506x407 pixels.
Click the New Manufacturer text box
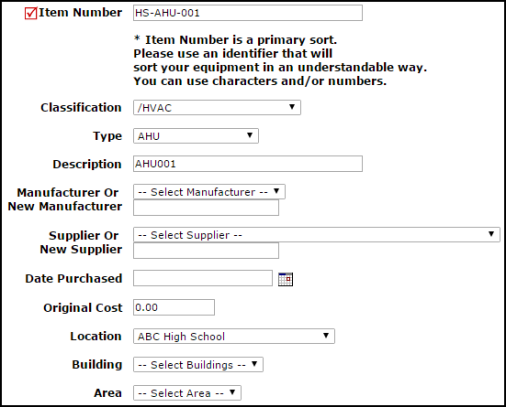[x=206, y=208]
